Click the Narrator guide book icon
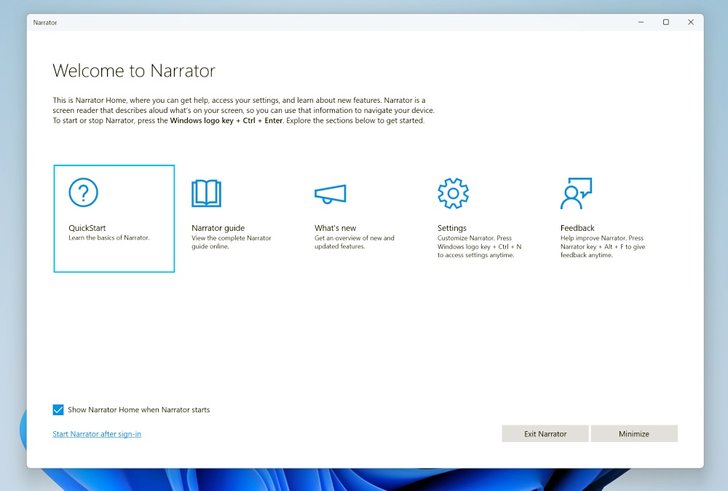This screenshot has width=728, height=491. tap(206, 193)
